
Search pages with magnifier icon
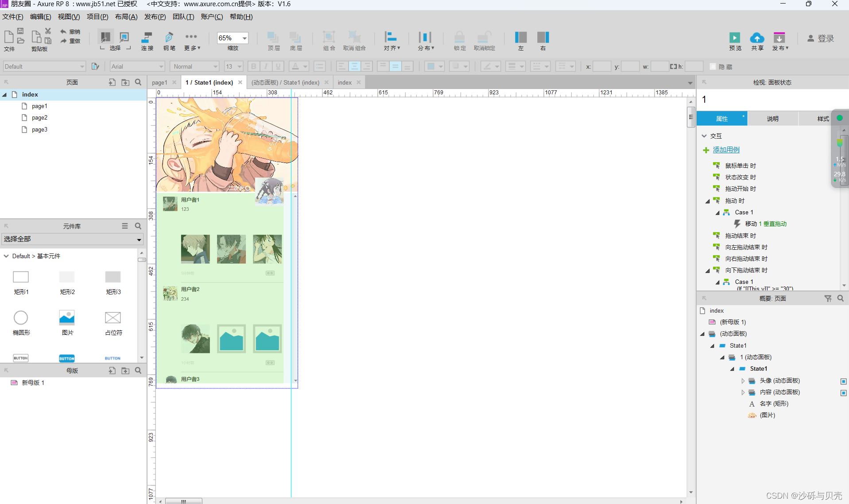[x=138, y=82]
